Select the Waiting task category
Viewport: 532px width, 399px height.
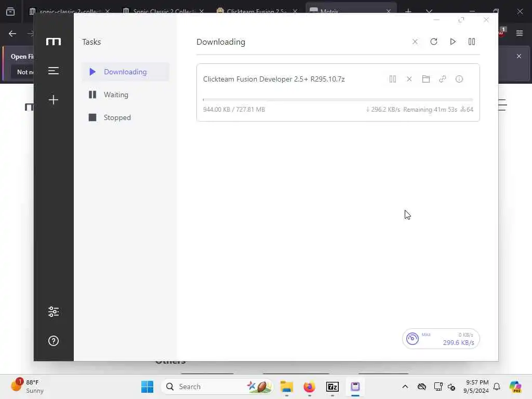[125, 95]
